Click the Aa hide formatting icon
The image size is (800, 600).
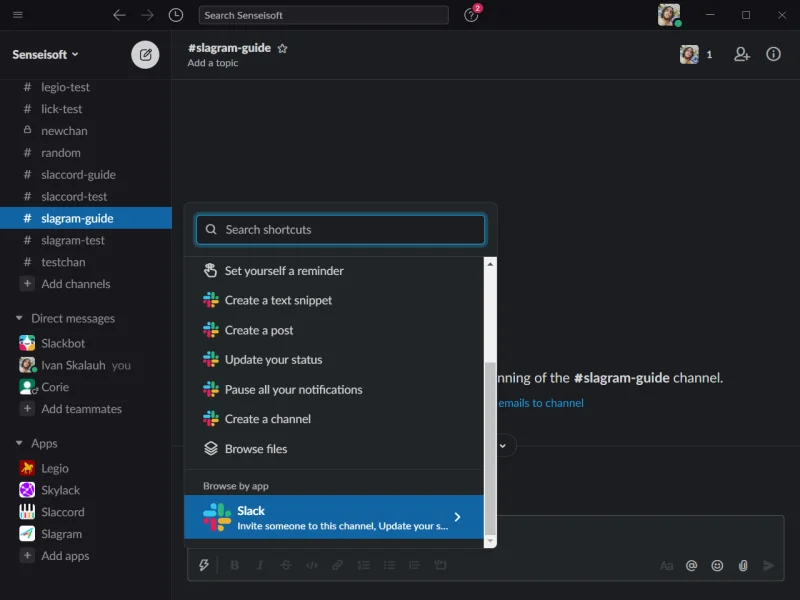(666, 566)
